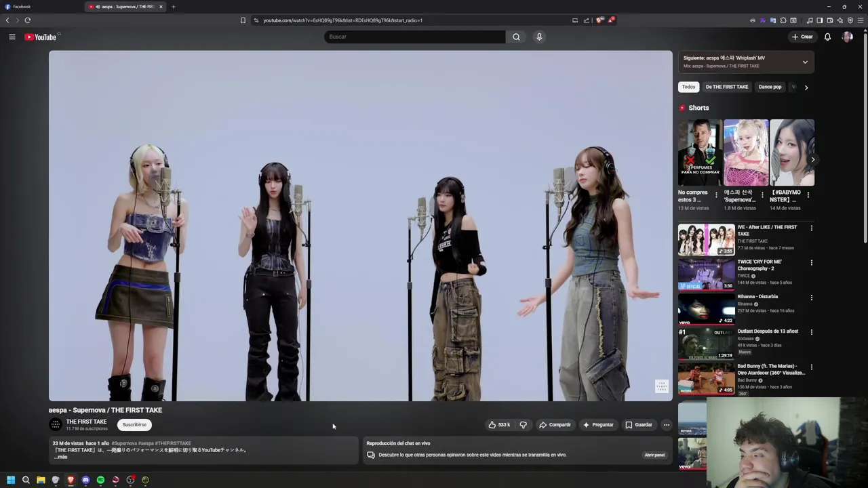Open THE FIRST TAKE channel name link
This screenshot has height=488, width=868.
[86, 422]
